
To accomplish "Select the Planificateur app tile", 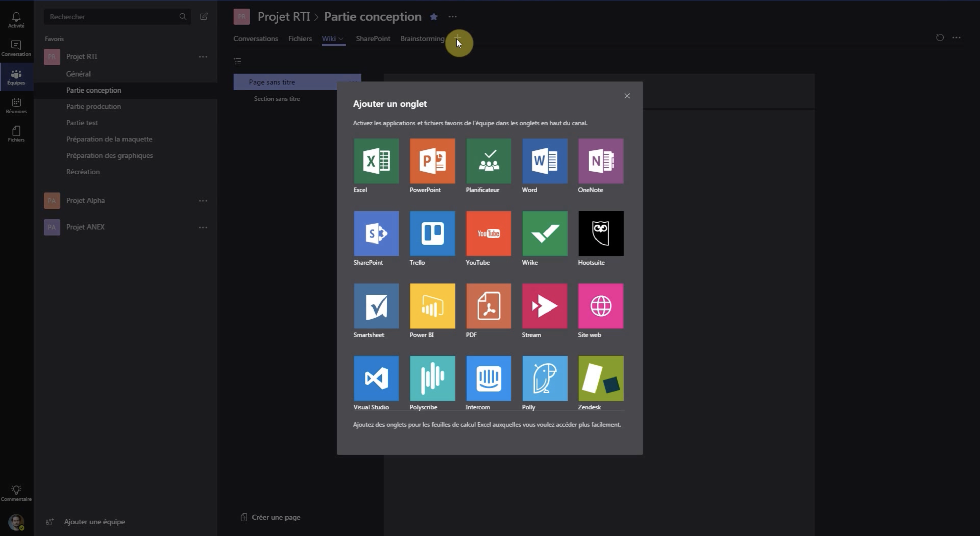I will 489,161.
